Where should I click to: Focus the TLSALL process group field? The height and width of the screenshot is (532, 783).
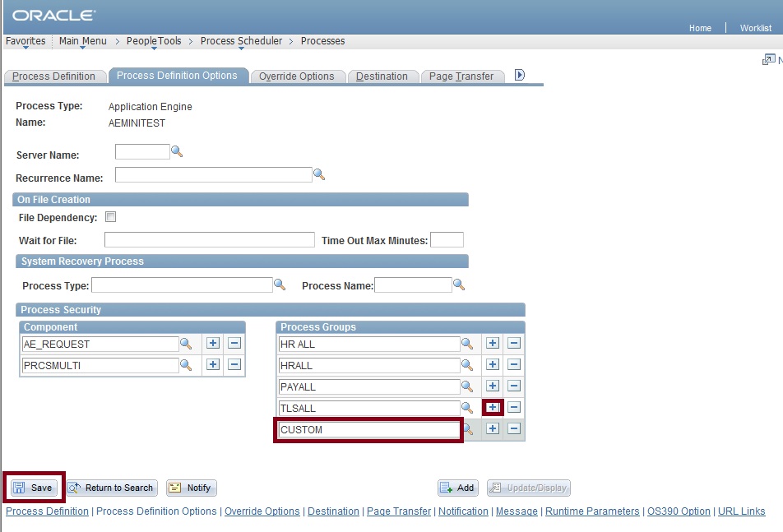tap(369, 408)
